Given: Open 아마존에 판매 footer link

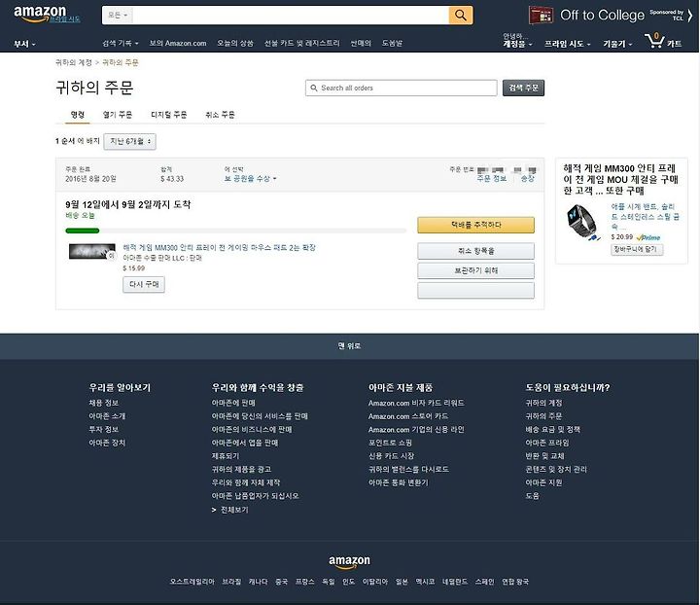Looking at the screenshot, I should click(x=233, y=403).
